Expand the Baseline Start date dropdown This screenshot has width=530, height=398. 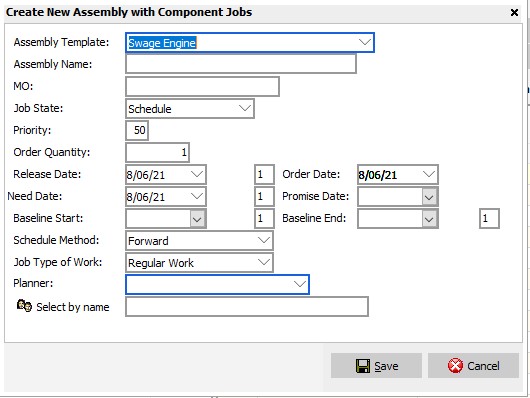pyautogui.click(x=197, y=219)
